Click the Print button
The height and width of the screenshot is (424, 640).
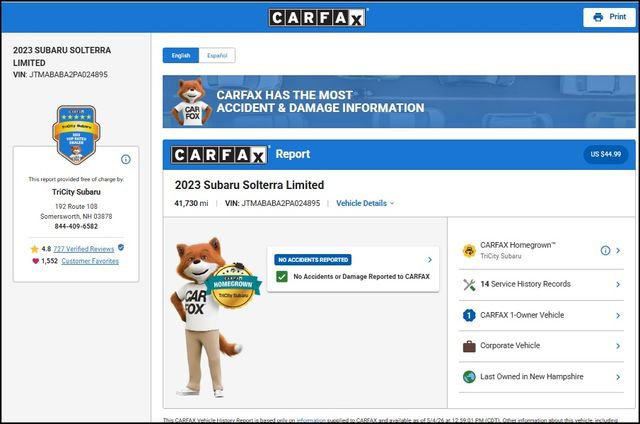(x=609, y=17)
